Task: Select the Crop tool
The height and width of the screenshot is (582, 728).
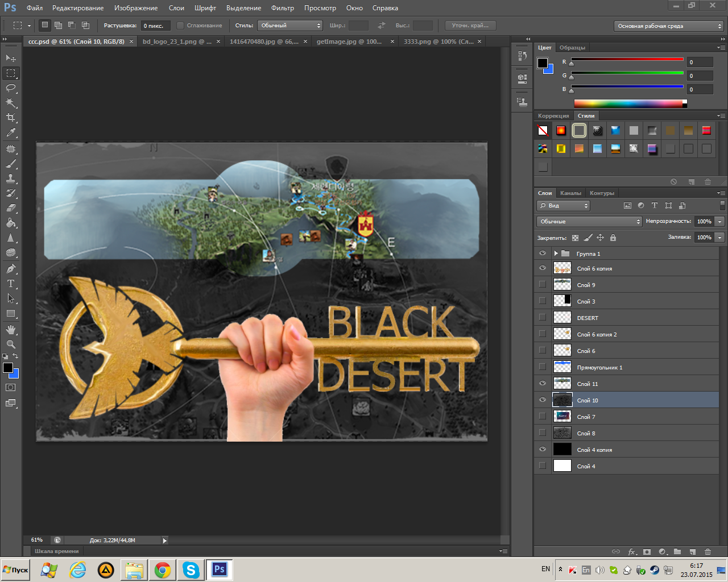Action: 11,118
